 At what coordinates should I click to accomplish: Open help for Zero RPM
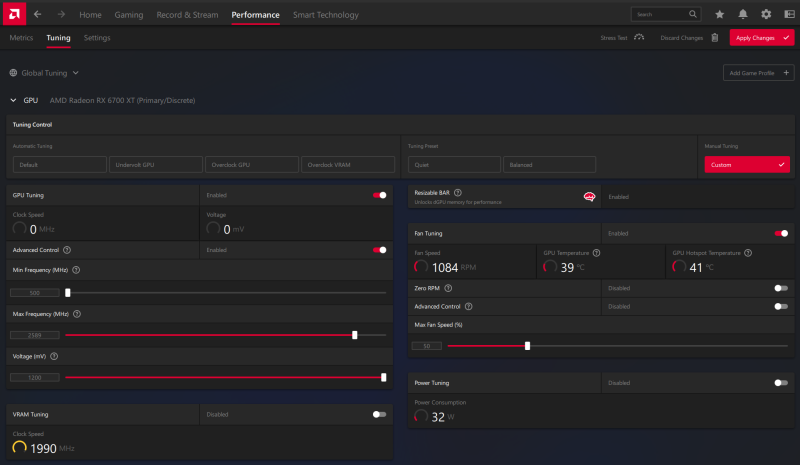click(448, 288)
